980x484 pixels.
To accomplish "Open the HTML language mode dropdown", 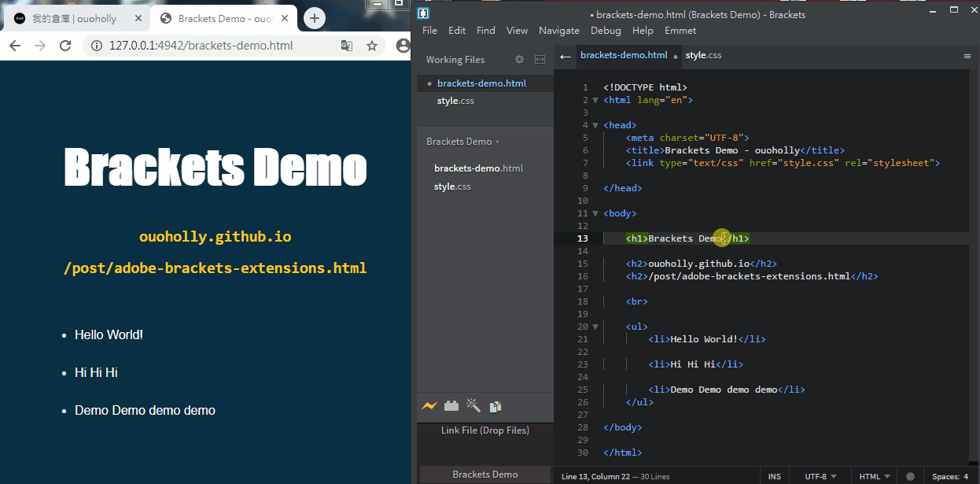I will (x=875, y=476).
